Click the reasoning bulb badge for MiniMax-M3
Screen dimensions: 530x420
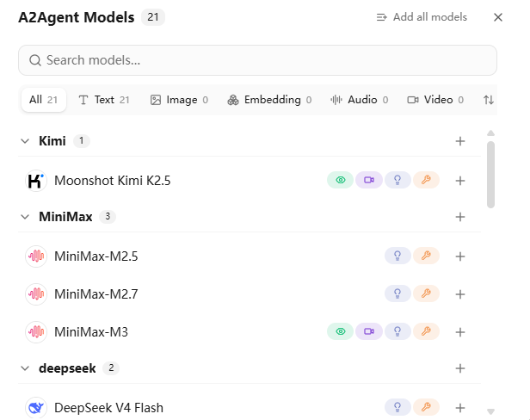(397, 331)
